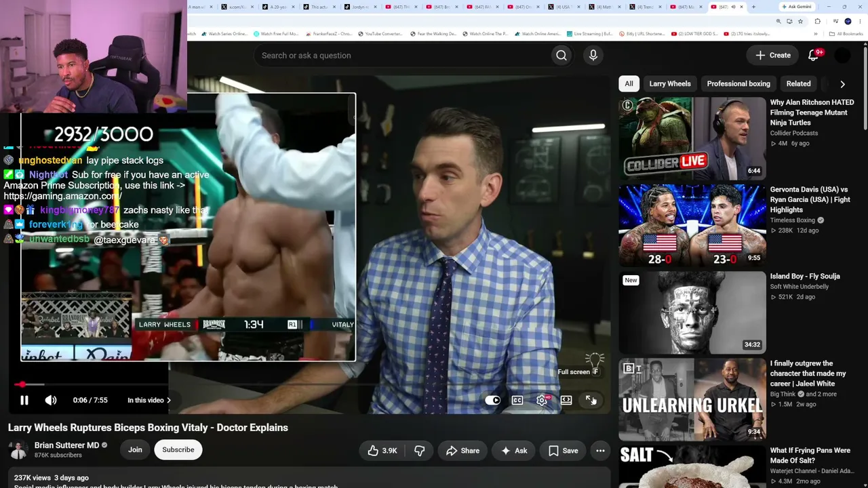The image size is (868, 488).
Task: Show more filter chips with right arrow
Action: pyautogui.click(x=842, y=84)
